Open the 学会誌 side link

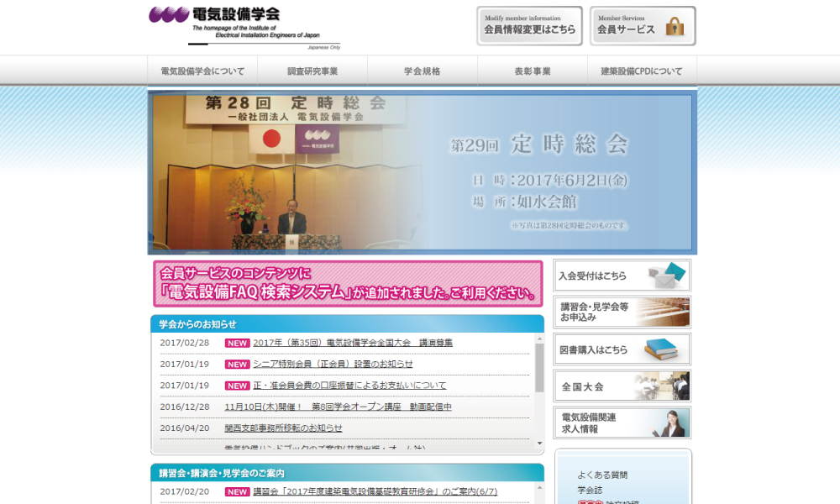pos(590,490)
